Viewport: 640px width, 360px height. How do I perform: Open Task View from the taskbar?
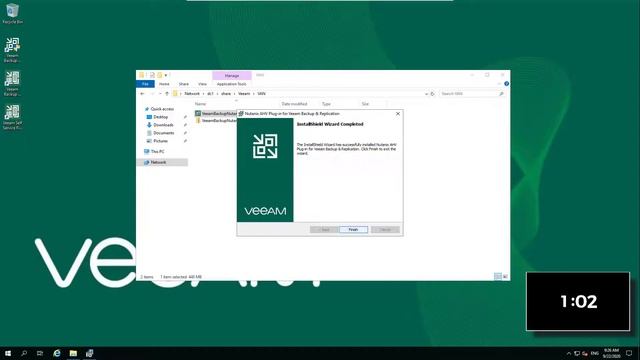click(40, 353)
